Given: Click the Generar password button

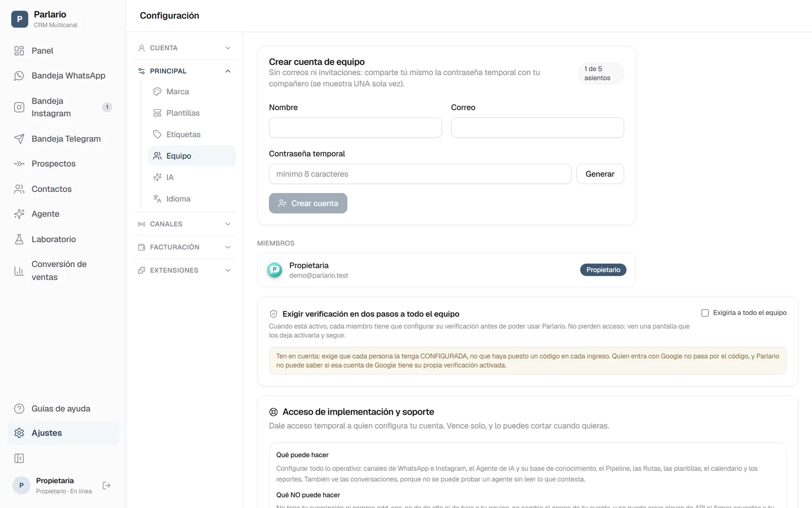Looking at the screenshot, I should click(x=600, y=174).
